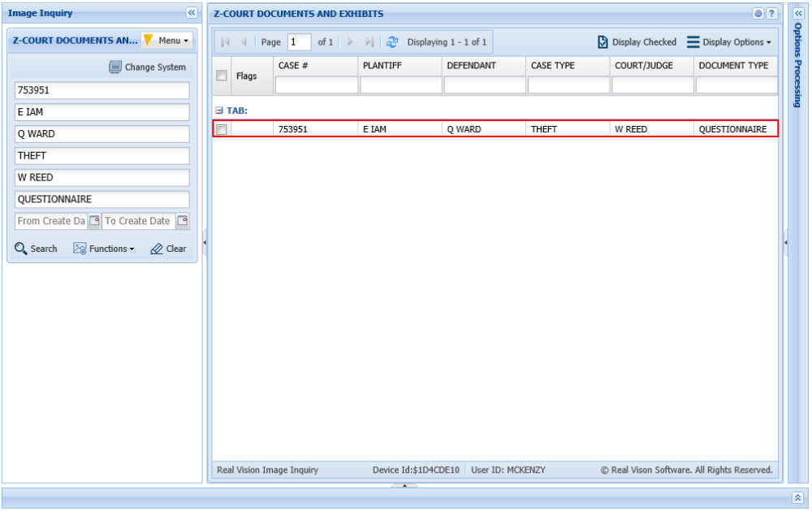812x511 pixels.
Task: Click the Clear eraser icon
Action: [x=156, y=249]
